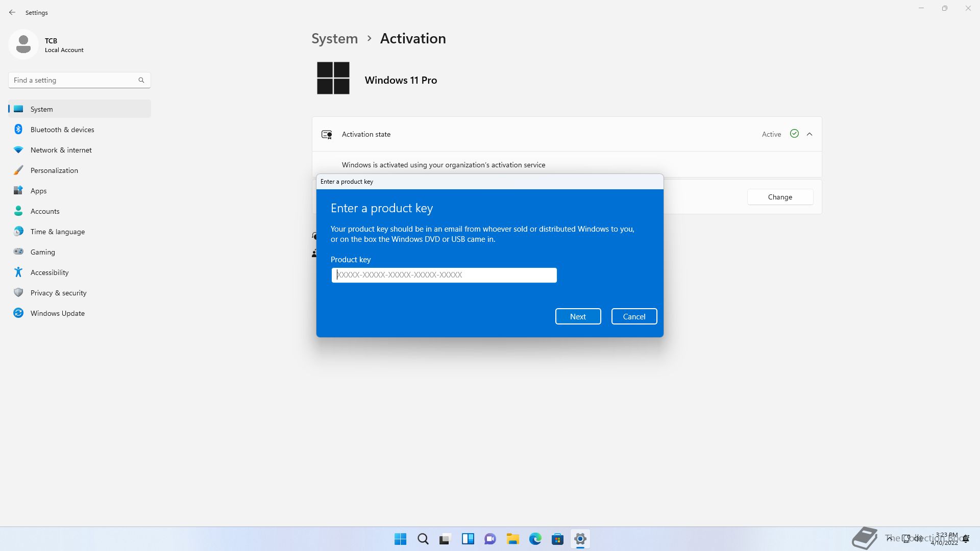Open Microsoft Store from taskbar
Image resolution: width=980 pixels, height=551 pixels.
click(557, 539)
